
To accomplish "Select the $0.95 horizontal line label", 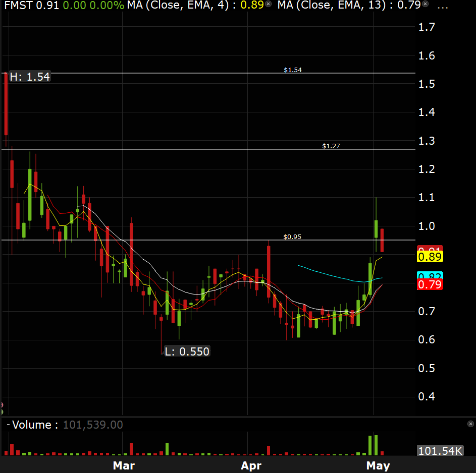I will point(292,236).
